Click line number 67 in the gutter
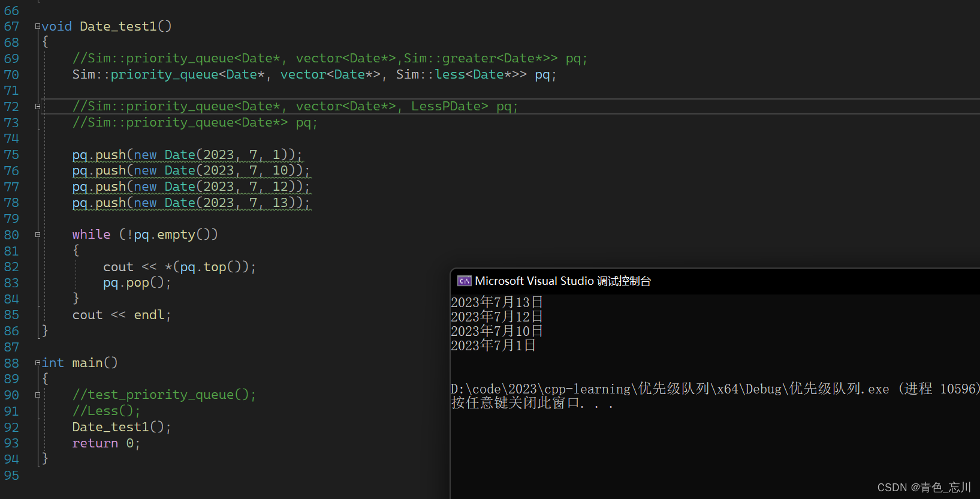980x499 pixels. 11,26
